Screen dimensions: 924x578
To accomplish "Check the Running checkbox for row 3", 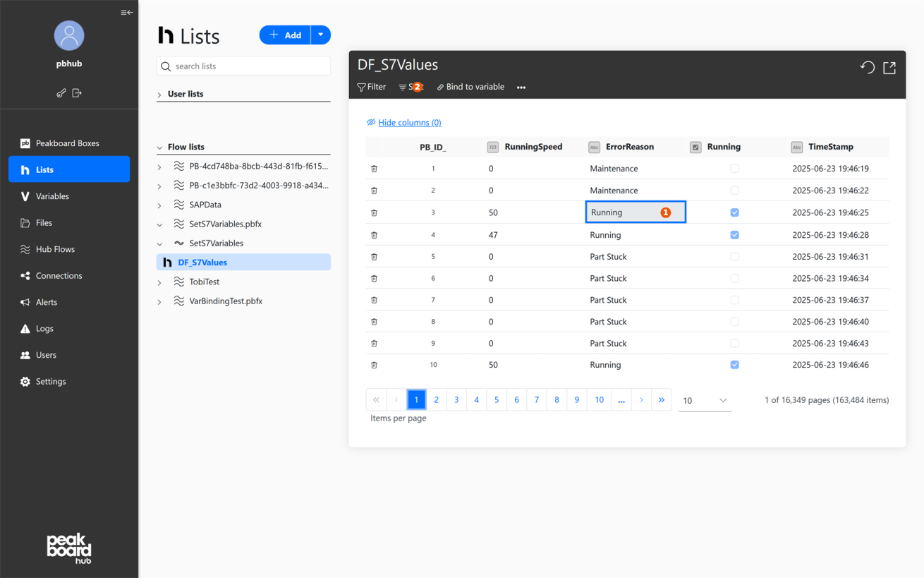I will point(734,212).
